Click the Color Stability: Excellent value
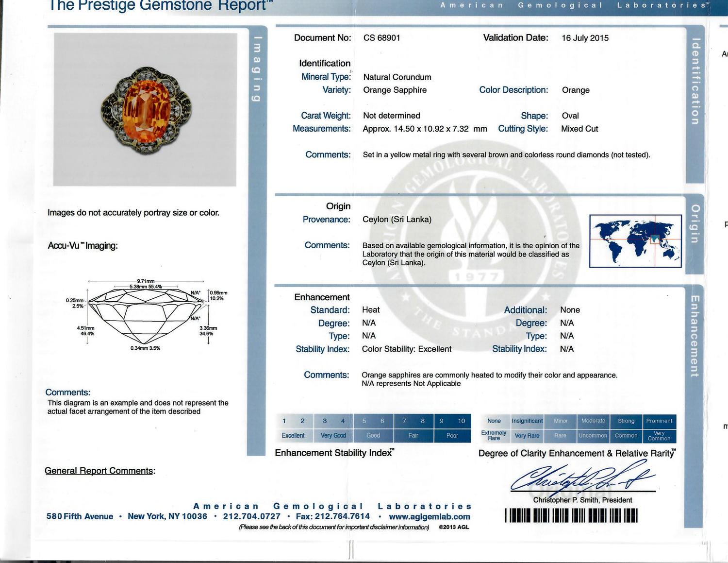728x563 pixels. (407, 349)
